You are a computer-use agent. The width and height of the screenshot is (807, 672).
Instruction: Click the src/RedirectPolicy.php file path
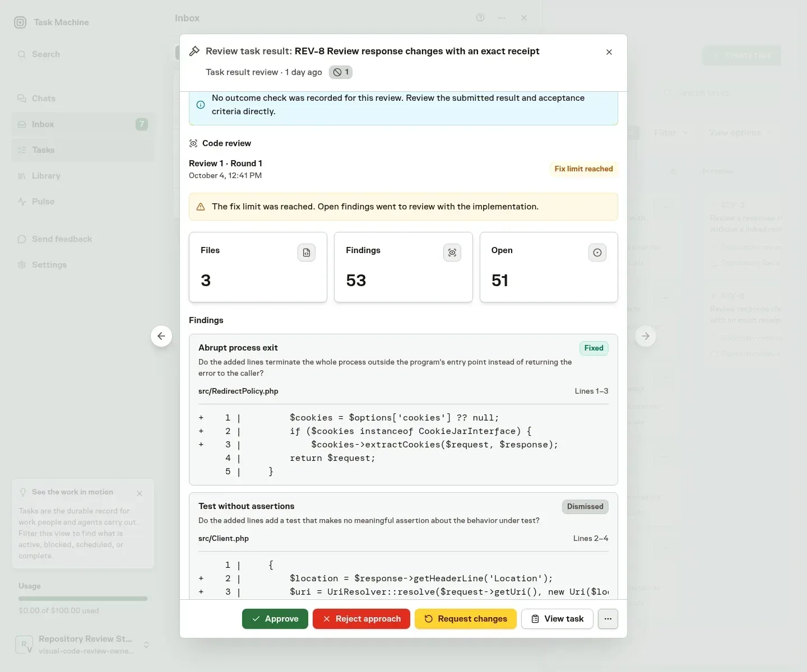coord(238,391)
